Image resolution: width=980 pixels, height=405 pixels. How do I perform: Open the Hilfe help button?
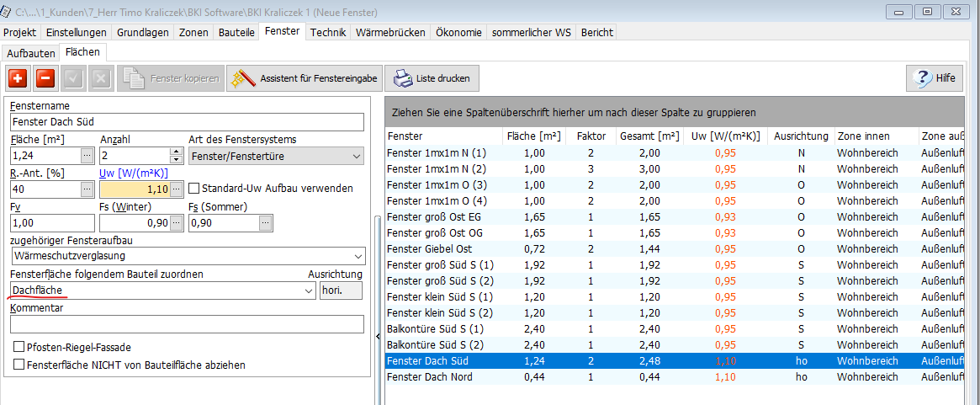click(x=935, y=78)
